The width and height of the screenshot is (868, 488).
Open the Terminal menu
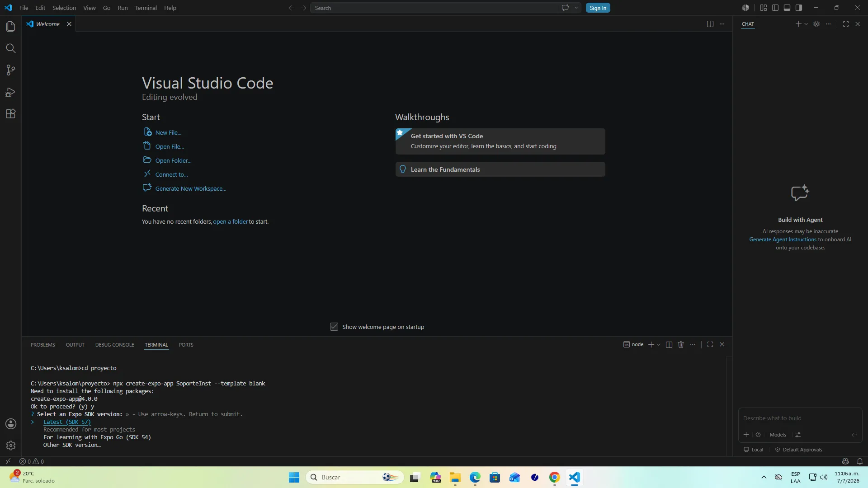click(146, 8)
